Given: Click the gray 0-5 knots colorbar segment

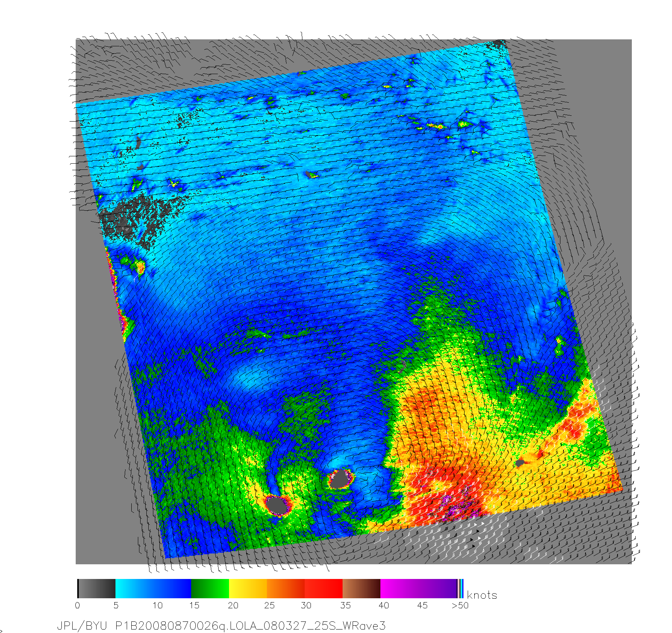Looking at the screenshot, I should 97,589.
